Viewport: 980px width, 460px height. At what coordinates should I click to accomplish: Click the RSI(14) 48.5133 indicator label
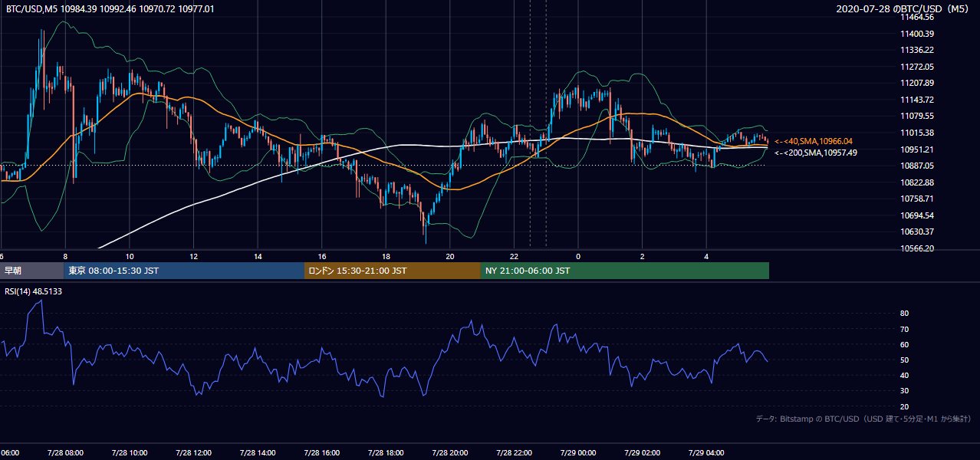point(33,291)
